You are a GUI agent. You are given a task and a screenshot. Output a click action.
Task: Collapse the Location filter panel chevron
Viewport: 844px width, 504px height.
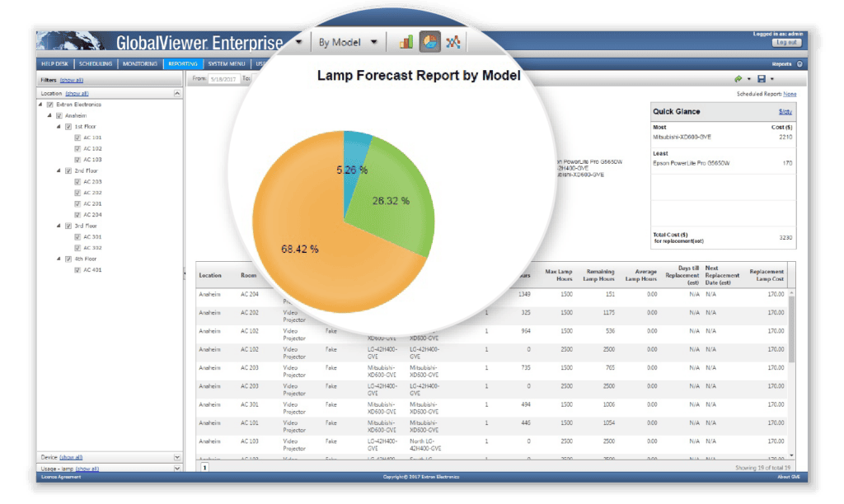pyautogui.click(x=177, y=94)
